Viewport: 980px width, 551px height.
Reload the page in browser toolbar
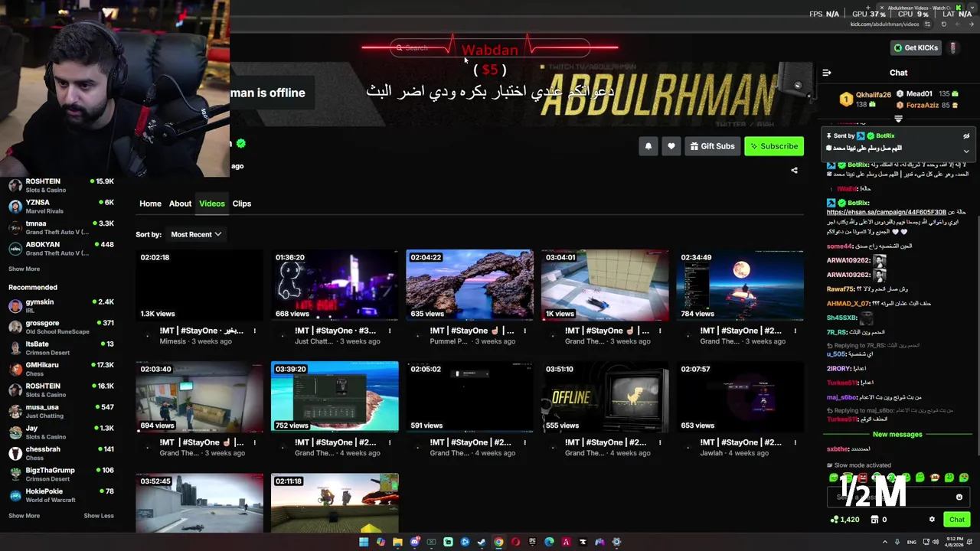point(943,24)
